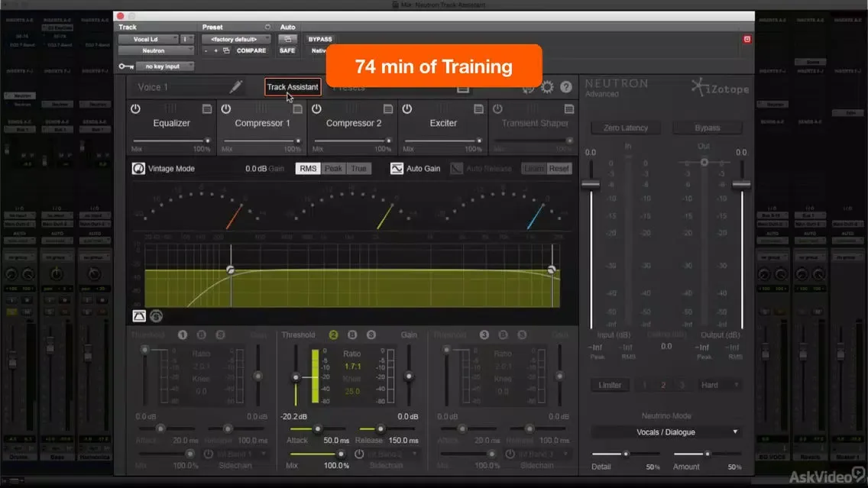Click the Learn button
This screenshot has width=868, height=488.
[533, 168]
